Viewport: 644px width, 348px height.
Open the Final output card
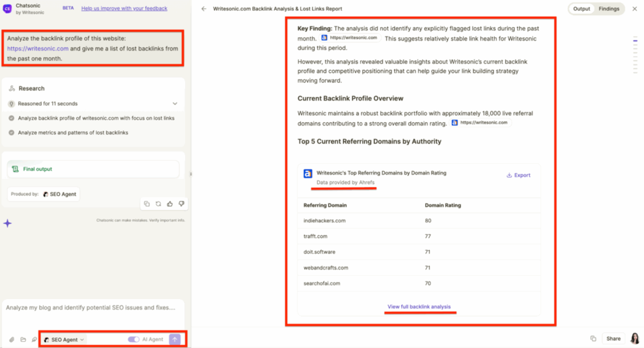pyautogui.click(x=93, y=169)
